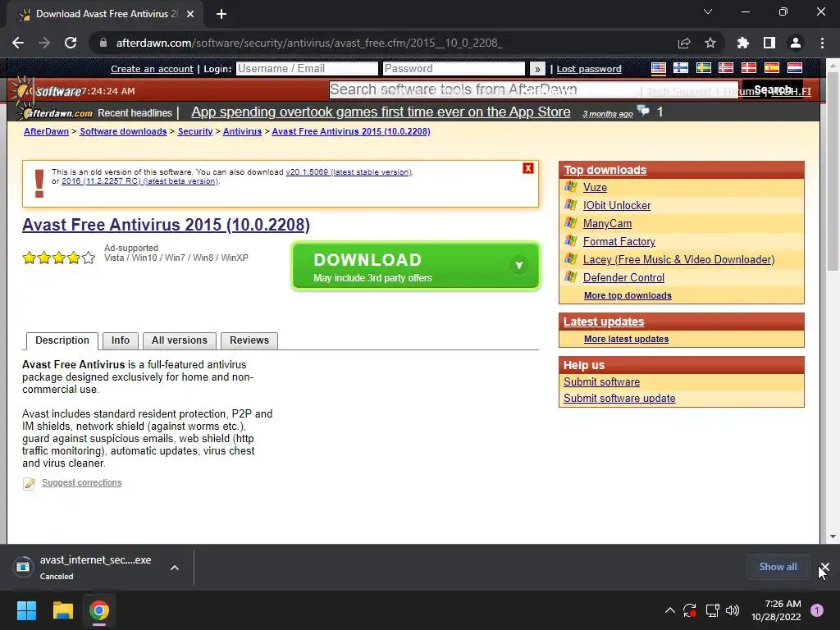Reload the current page

coord(71,43)
